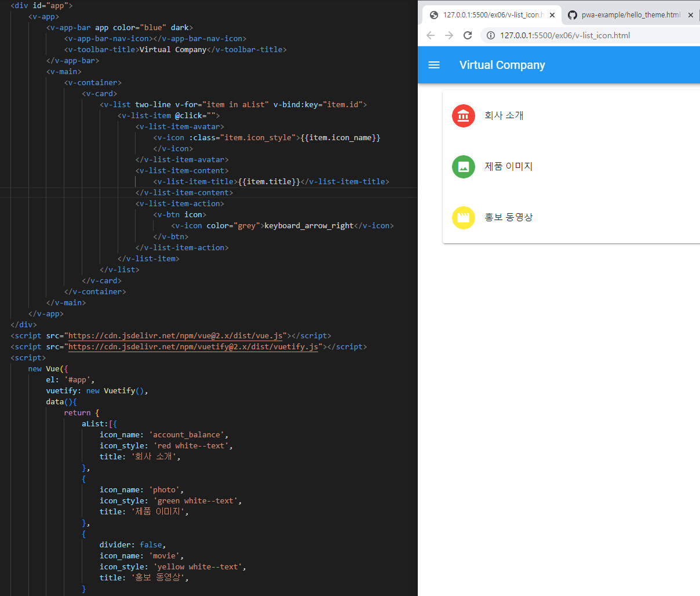Click the data(){ code line

pyautogui.click(x=61, y=402)
